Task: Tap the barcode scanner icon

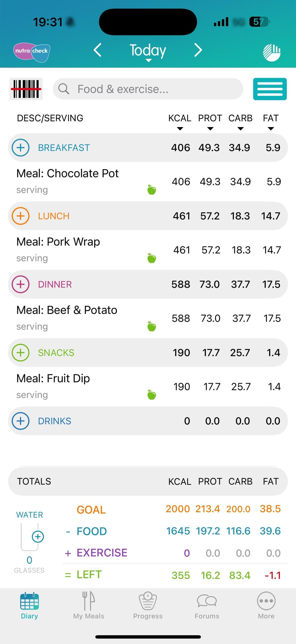Action: (26, 89)
